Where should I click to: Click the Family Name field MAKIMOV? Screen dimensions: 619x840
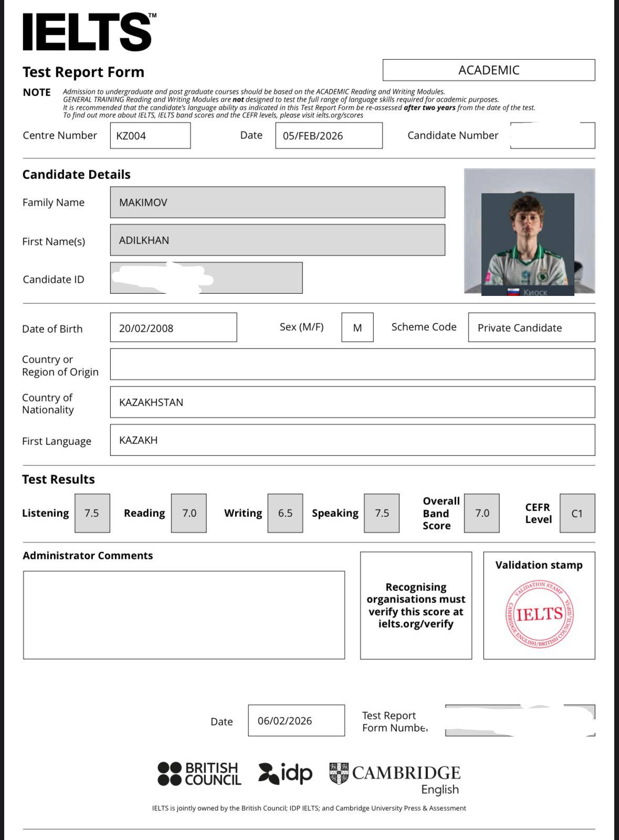click(278, 202)
